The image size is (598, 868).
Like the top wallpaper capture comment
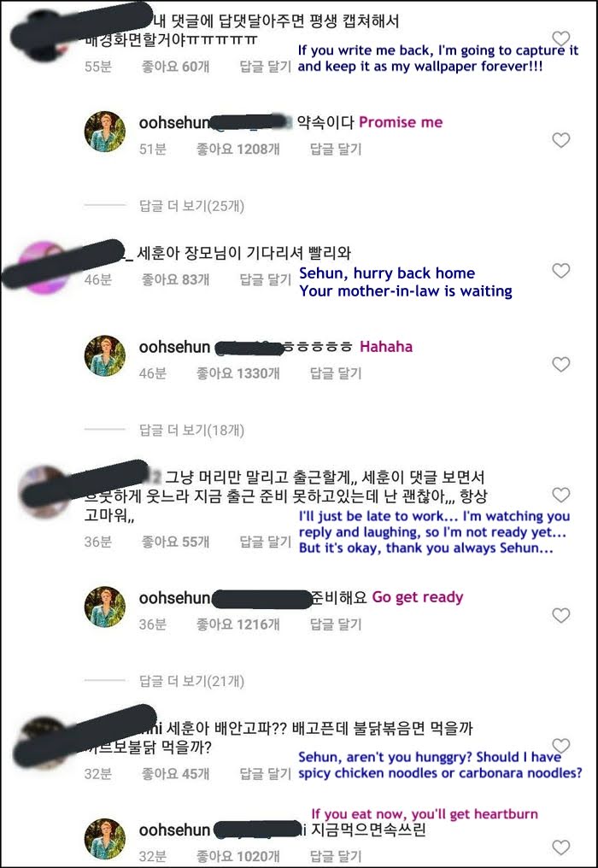(561, 38)
